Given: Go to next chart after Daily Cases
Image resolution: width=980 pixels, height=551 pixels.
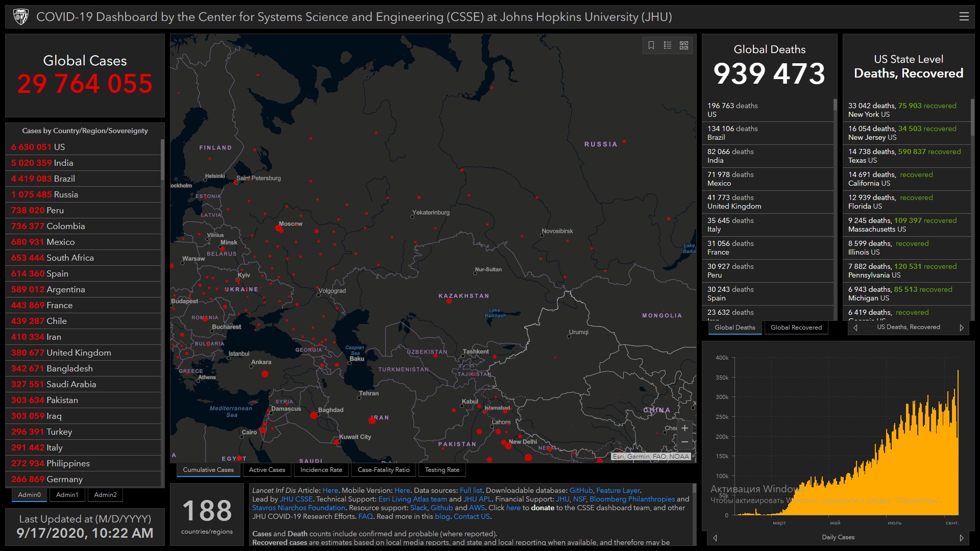Looking at the screenshot, I should point(962,538).
